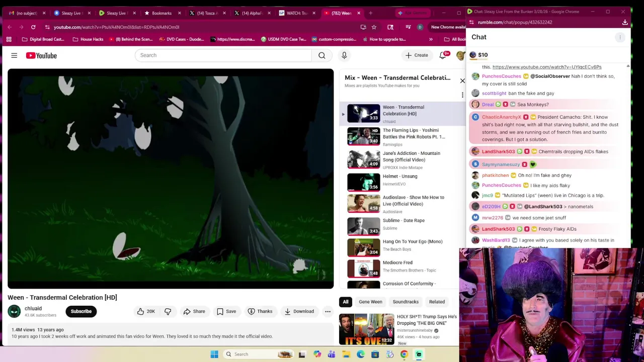Open a new Chrome tab

(370, 13)
